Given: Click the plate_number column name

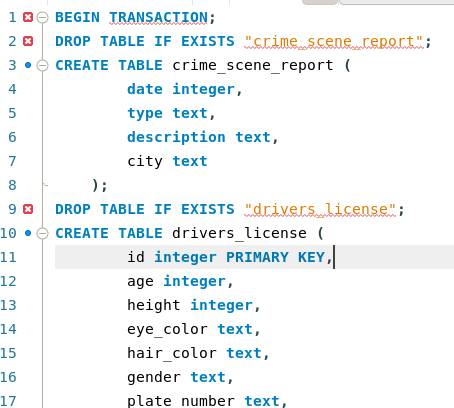Looking at the screenshot, I should point(181,401).
